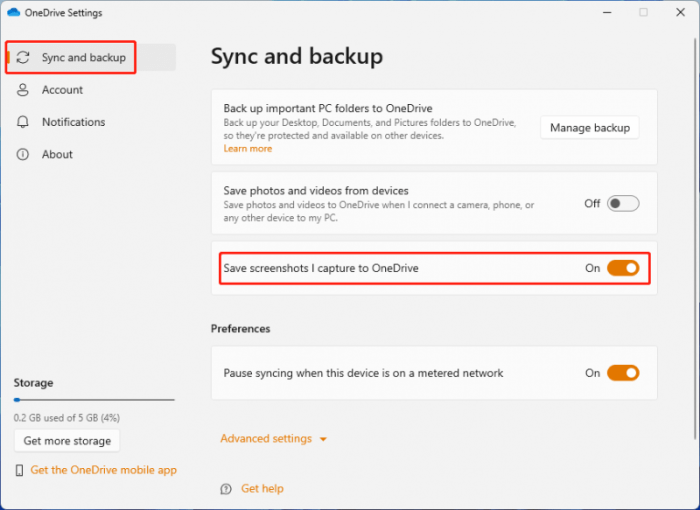Click the Preferences section heading
Screen dimensions: 700x510
click(241, 329)
